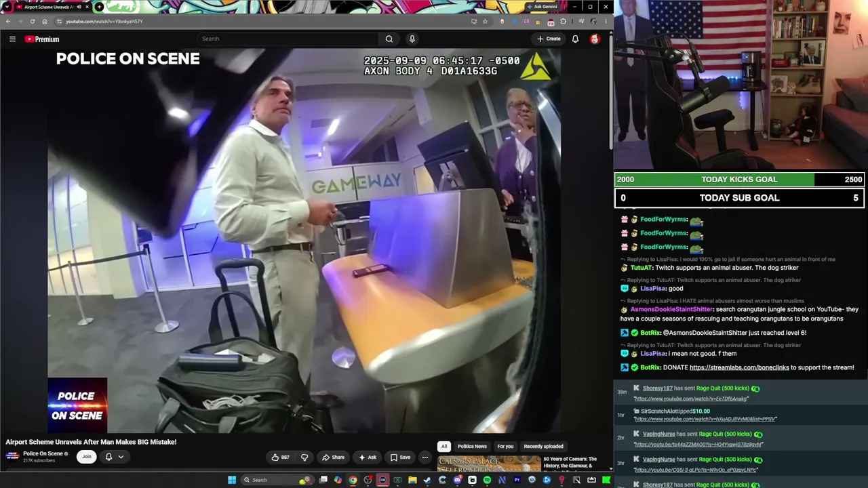Switch to the Airport Scheme Unravels browser tab
The width and height of the screenshot is (868, 488).
click(x=53, y=7)
